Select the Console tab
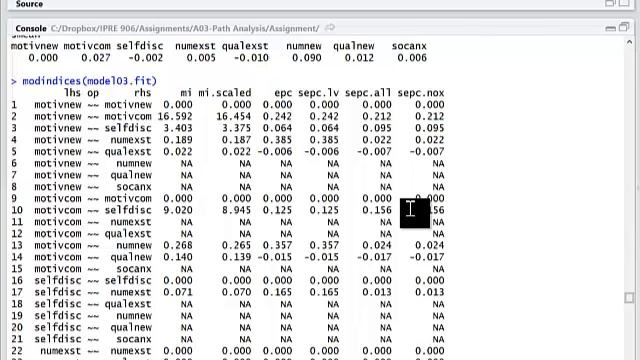The image size is (640, 360). click(31, 28)
